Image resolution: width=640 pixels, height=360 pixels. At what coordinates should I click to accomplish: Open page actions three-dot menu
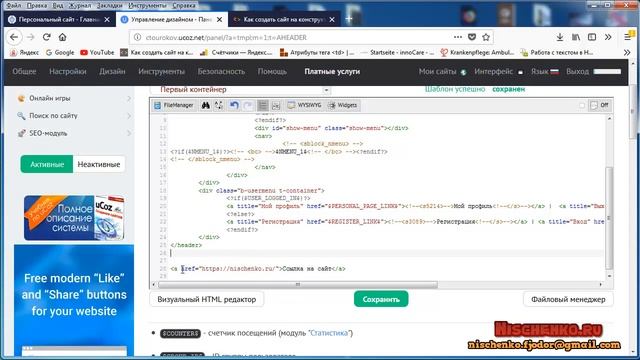point(458,37)
